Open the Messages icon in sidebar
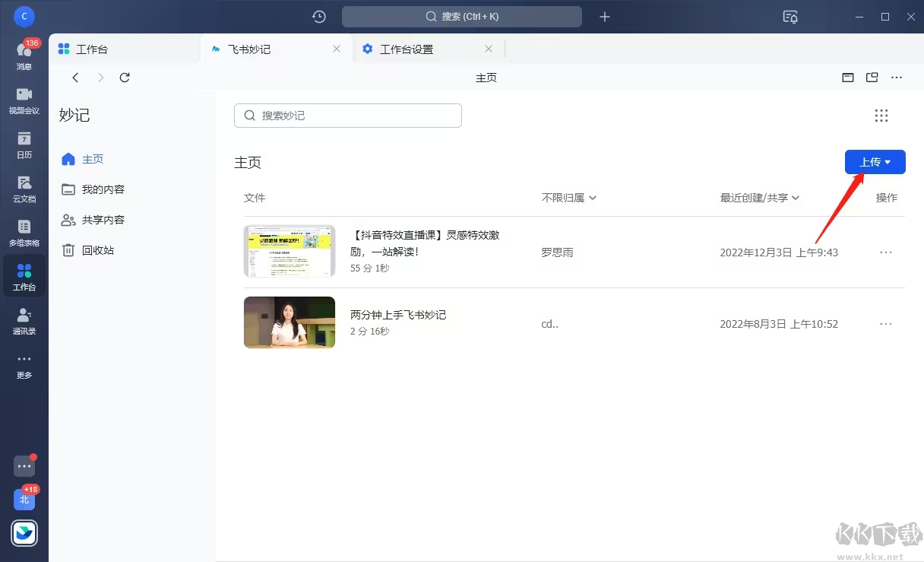This screenshot has height=562, width=924. [24, 54]
